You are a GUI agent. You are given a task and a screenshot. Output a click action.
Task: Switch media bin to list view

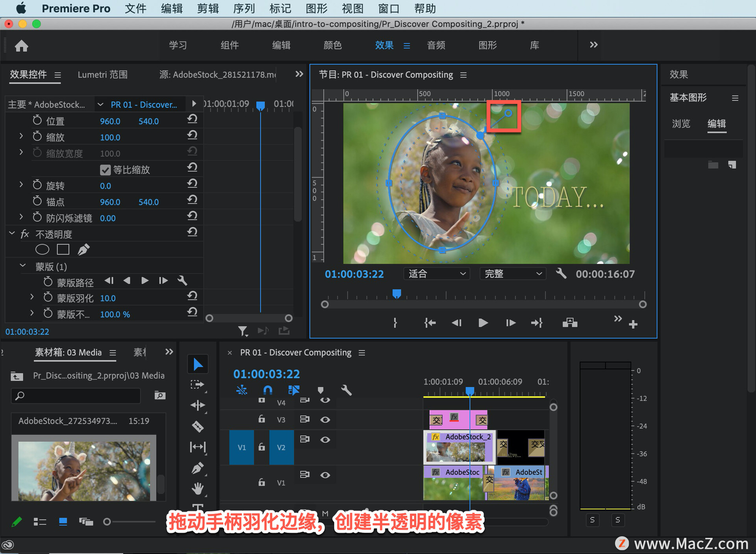40,522
